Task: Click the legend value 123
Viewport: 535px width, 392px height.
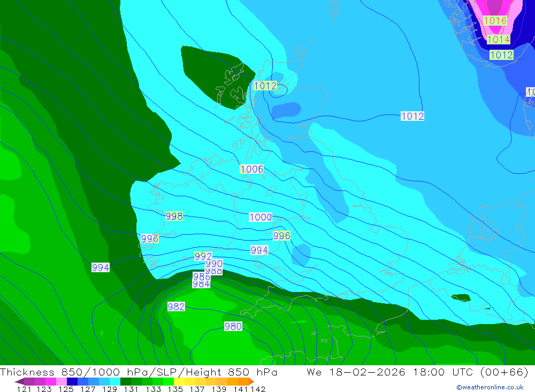Action: (x=44, y=389)
